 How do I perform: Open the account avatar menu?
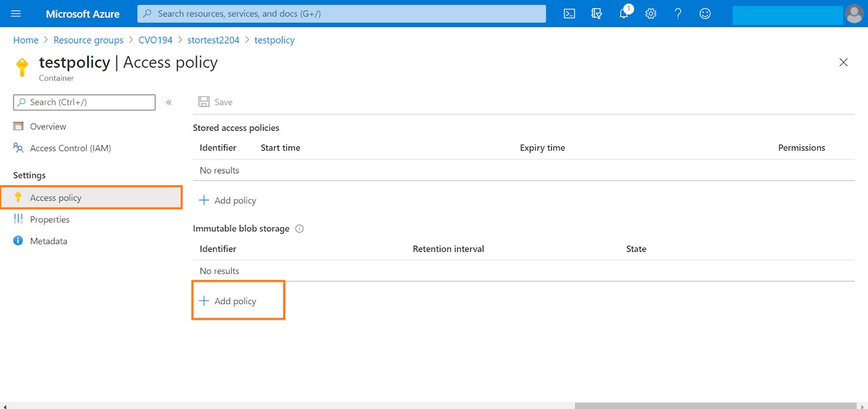(x=854, y=13)
